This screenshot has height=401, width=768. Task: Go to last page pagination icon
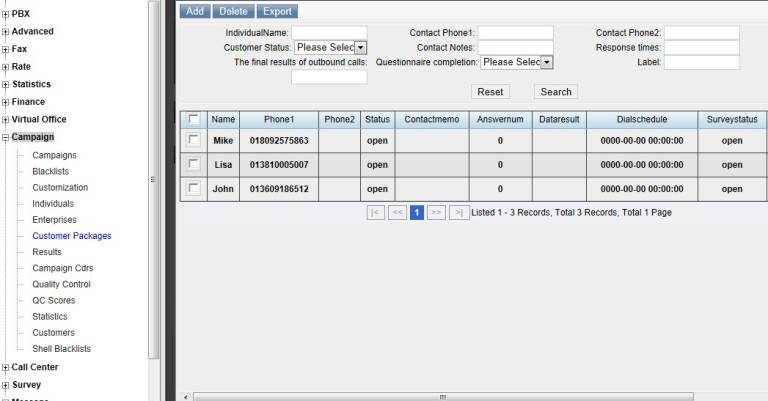pos(458,212)
